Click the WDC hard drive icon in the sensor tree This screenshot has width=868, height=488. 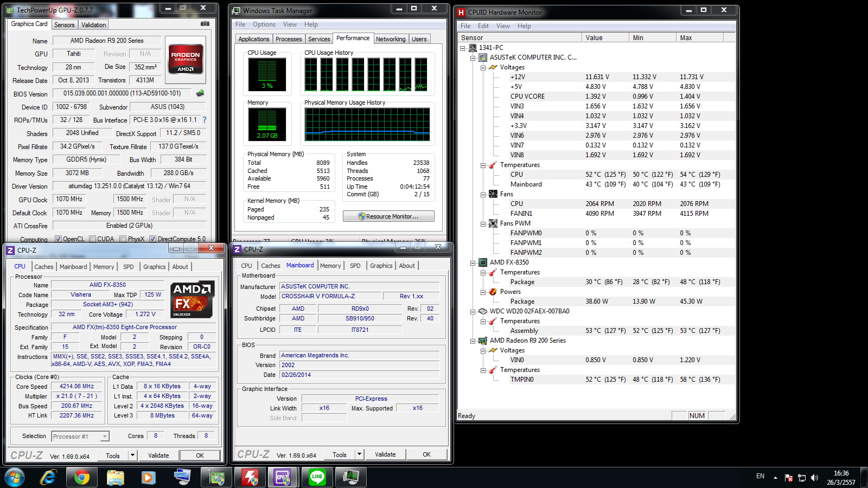tap(482, 311)
